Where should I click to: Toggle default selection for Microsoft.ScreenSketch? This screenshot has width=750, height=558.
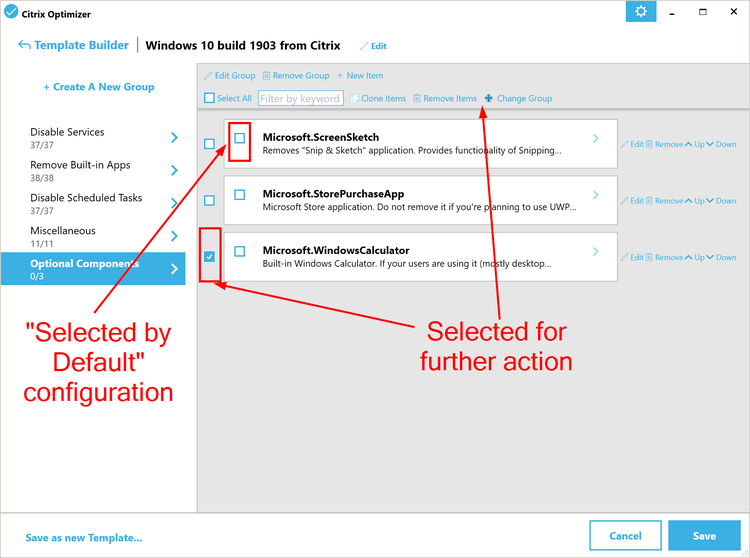pos(240,138)
